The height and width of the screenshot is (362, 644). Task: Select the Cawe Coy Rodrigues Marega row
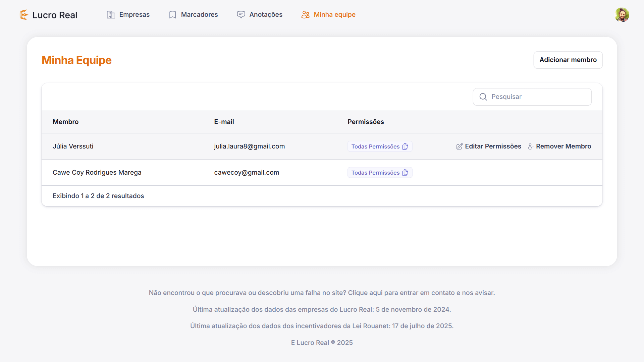pos(97,173)
